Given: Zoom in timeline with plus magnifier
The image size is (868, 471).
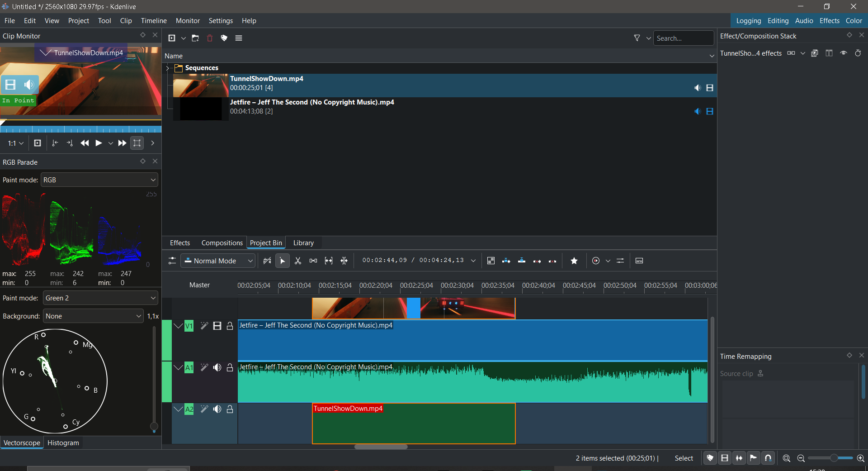Looking at the screenshot, I should click(x=861, y=458).
